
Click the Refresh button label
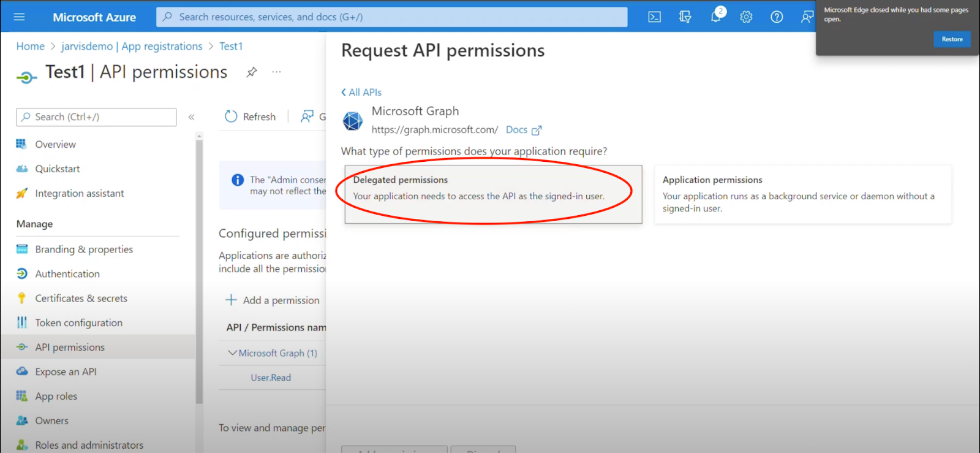[x=259, y=116]
